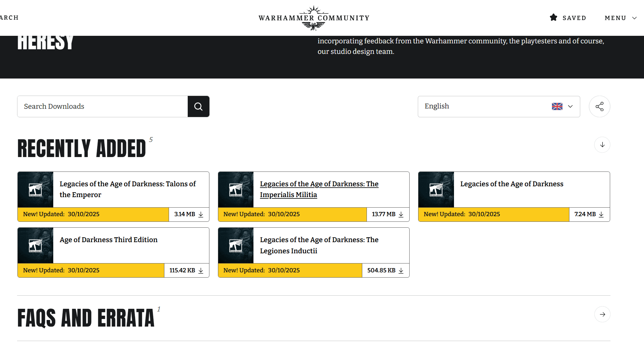This screenshot has width=644, height=343.
Task: Click the search magnifier button
Action: pyautogui.click(x=198, y=106)
